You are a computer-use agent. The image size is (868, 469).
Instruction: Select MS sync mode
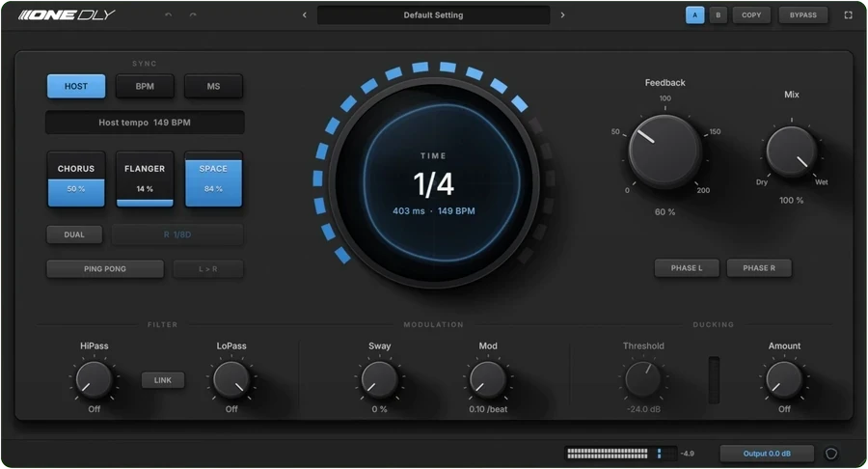coord(213,87)
